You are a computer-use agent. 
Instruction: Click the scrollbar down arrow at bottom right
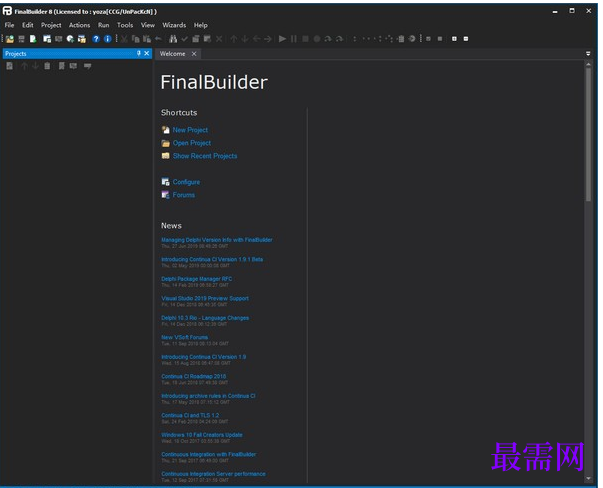tap(588, 479)
